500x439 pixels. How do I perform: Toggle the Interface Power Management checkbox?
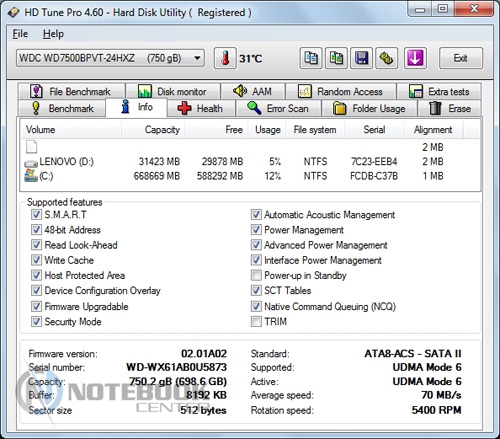point(256,260)
